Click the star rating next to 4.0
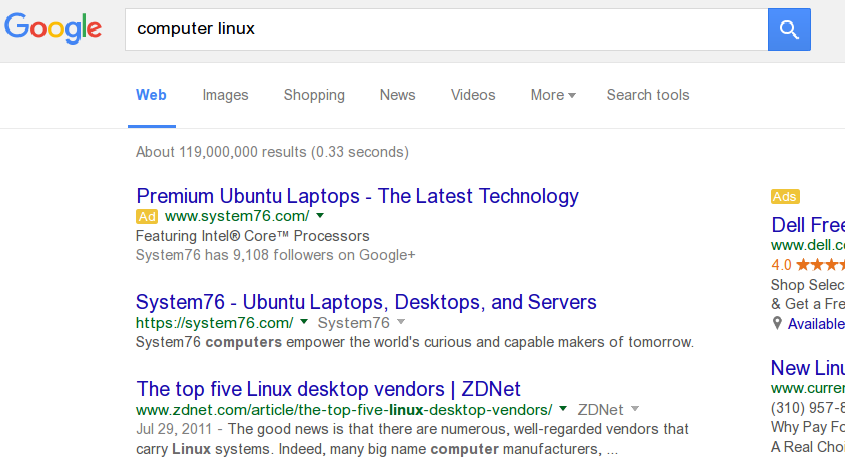Viewport: 845px width, 469px height. point(820,265)
